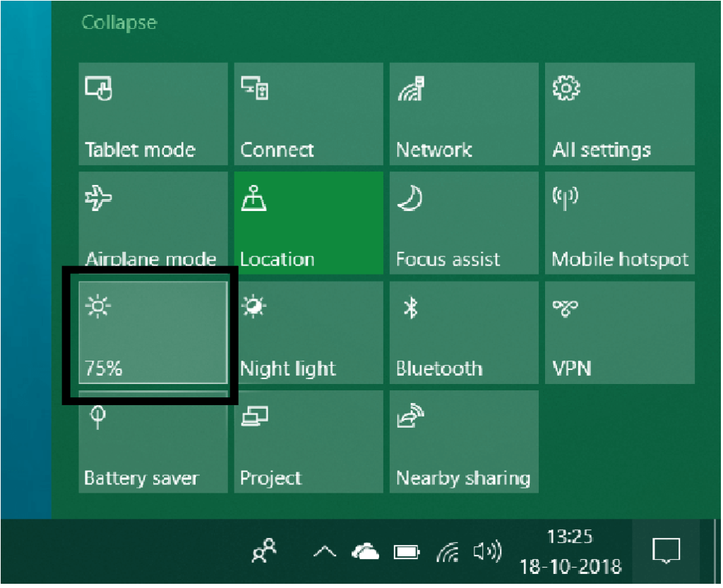
Task: Open the Connect panel
Action: tap(308, 113)
